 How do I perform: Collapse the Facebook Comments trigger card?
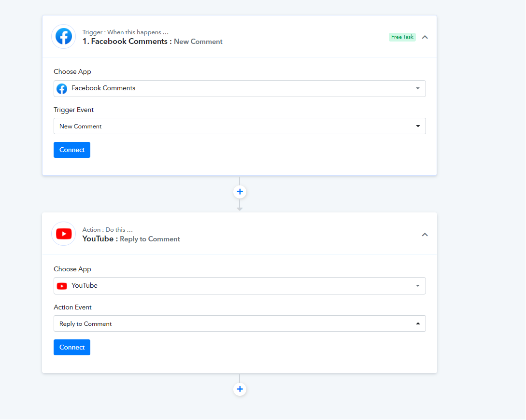coord(425,37)
